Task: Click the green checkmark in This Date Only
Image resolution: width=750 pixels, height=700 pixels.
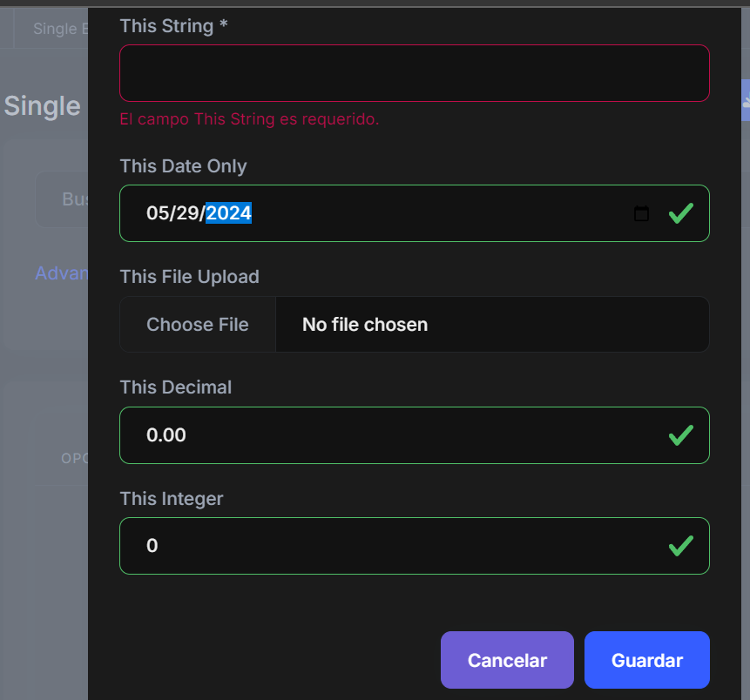Action: (x=680, y=213)
